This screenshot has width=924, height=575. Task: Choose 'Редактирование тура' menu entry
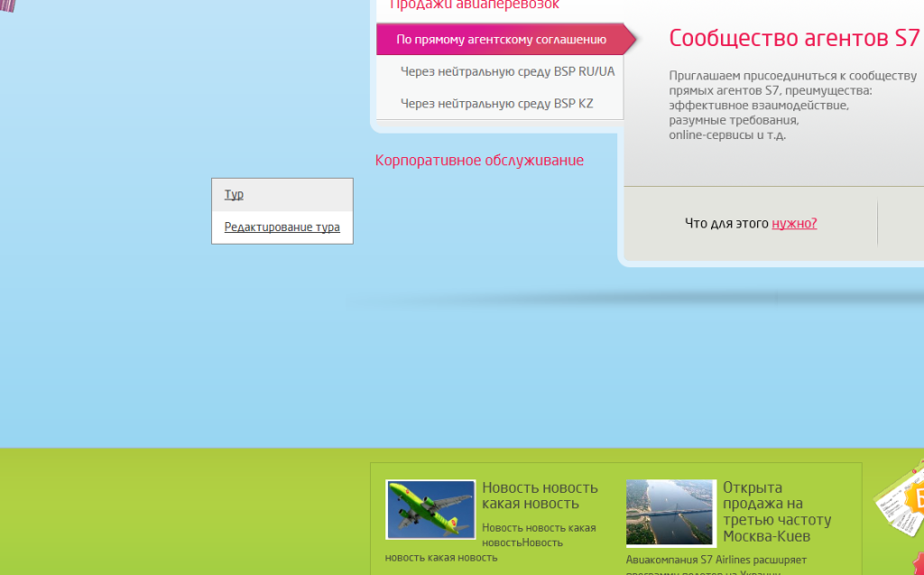(282, 227)
